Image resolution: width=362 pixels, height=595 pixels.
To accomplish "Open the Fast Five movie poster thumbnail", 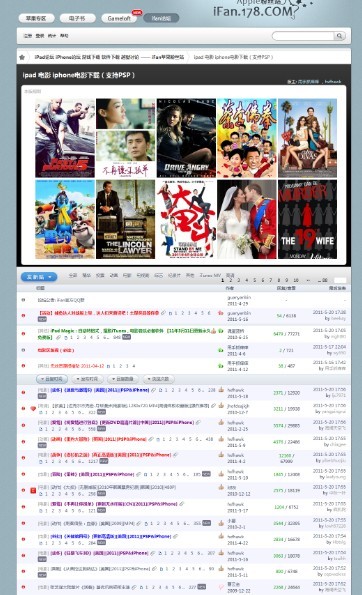I will pyautogui.click(x=65, y=138).
